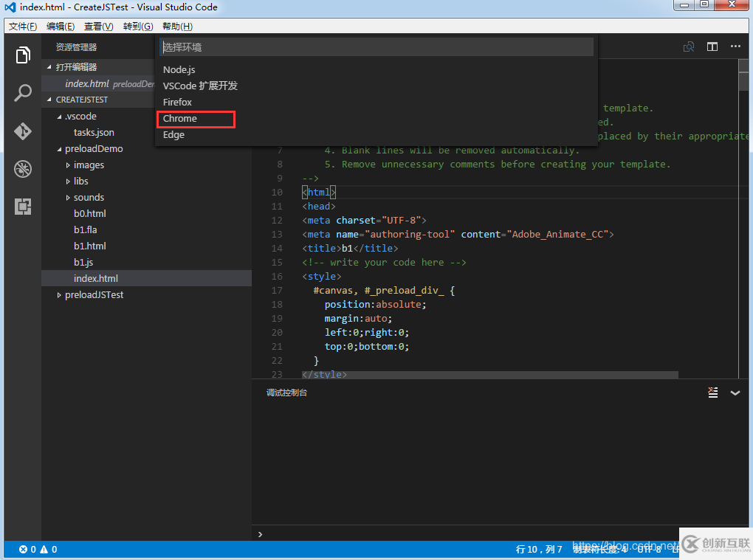Click the Split Editor icon
The width and height of the screenshot is (753, 560).
712,46
